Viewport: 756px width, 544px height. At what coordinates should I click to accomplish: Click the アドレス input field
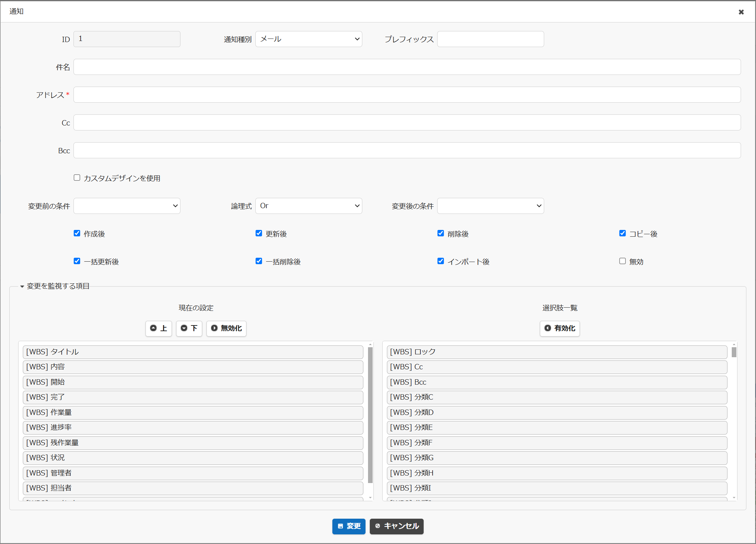407,94
